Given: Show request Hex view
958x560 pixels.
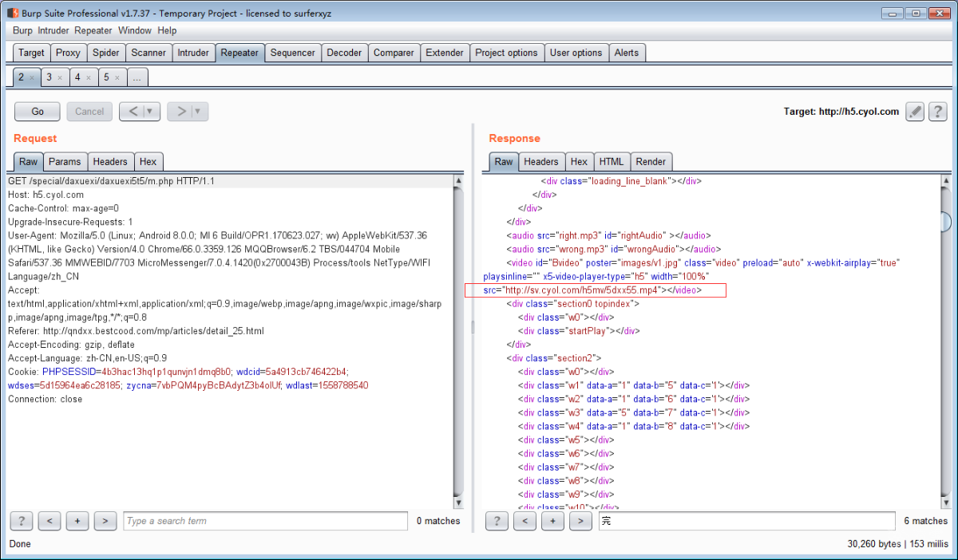Looking at the screenshot, I should [x=148, y=161].
